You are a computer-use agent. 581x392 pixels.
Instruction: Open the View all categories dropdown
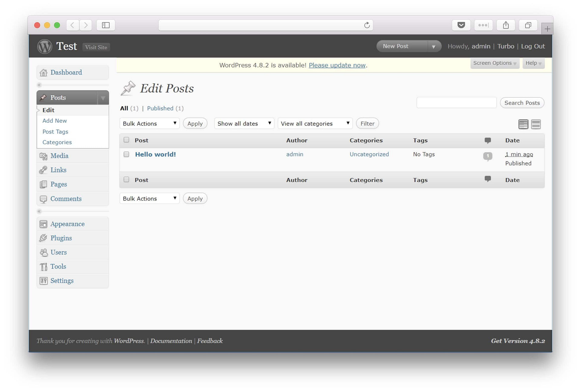click(x=315, y=123)
